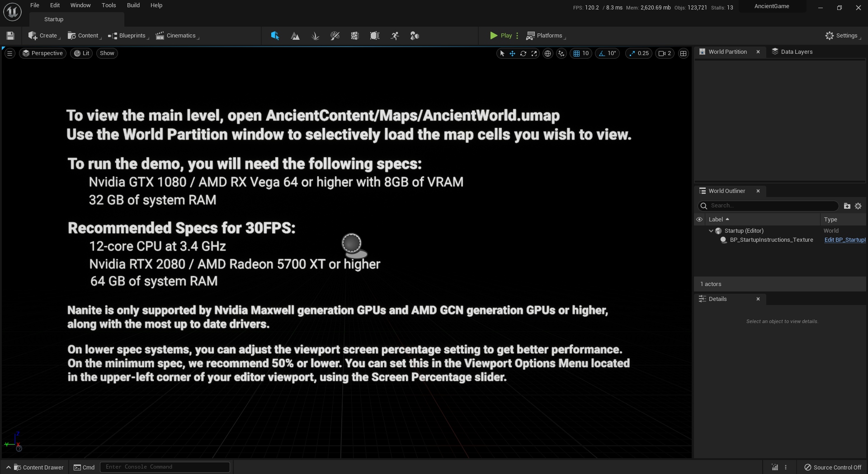This screenshot has height=474, width=868.
Task: Switch to Fracture mode icon
Action: pos(355,36)
